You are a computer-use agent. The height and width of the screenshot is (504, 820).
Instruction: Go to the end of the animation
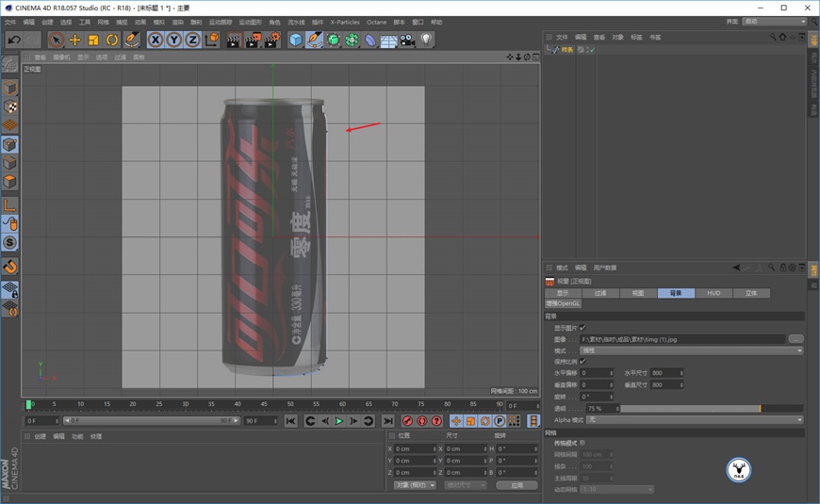[387, 421]
